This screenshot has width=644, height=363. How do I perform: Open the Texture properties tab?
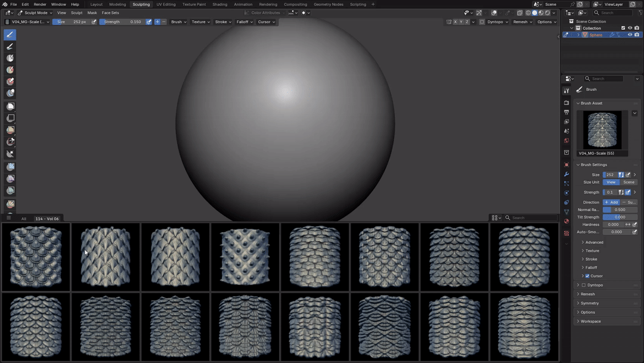(x=566, y=233)
